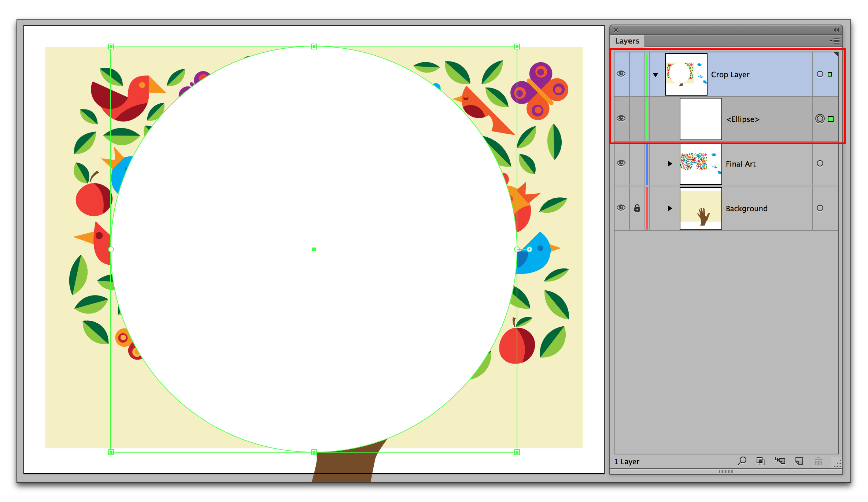Image resolution: width=868 pixels, height=502 pixels.
Task: Click the Make Clipping Mask icon
Action: pyautogui.click(x=761, y=462)
